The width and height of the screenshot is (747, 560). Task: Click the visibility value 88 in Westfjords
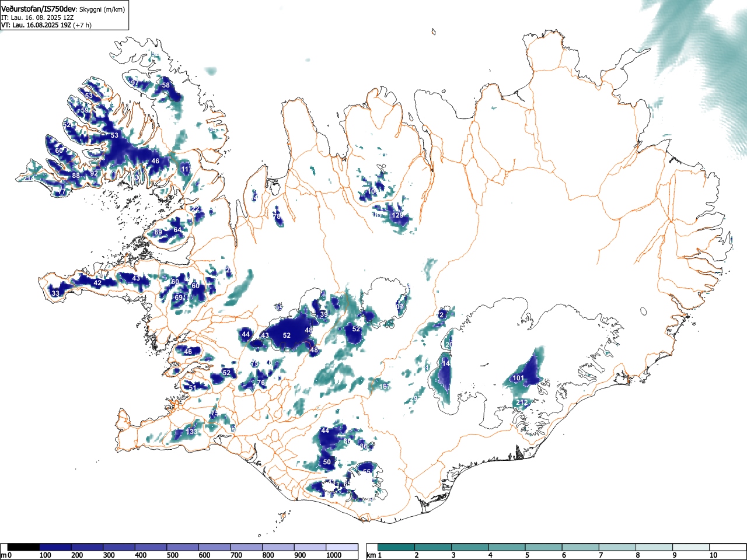coord(76,176)
